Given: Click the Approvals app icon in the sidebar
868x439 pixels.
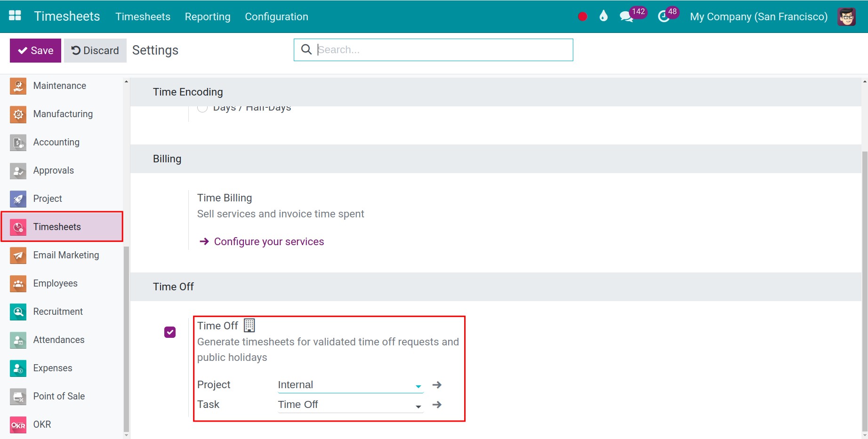Looking at the screenshot, I should pyautogui.click(x=18, y=171).
